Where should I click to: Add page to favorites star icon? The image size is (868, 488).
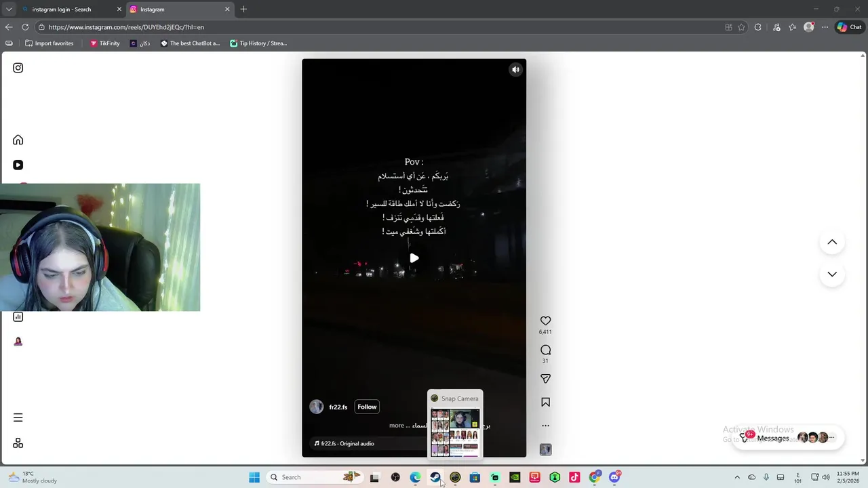pyautogui.click(x=741, y=27)
